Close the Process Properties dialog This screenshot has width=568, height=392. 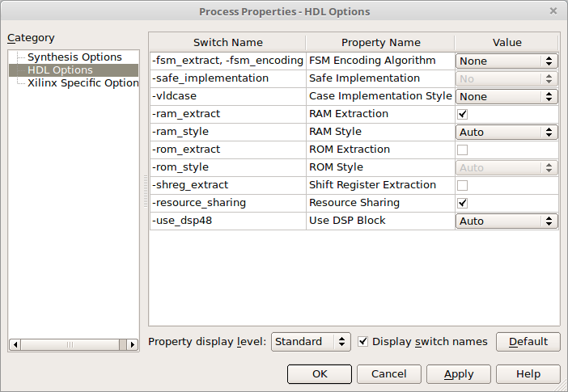click(x=553, y=11)
